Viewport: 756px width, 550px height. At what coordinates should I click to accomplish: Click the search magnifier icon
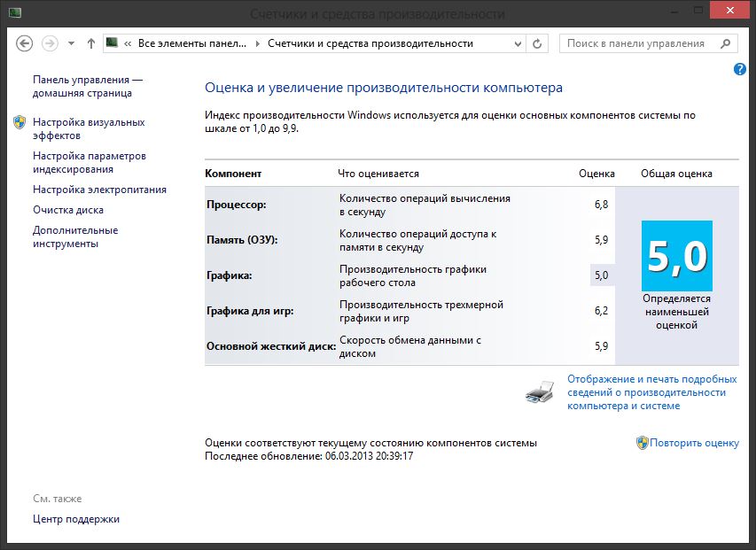pyautogui.click(x=726, y=43)
